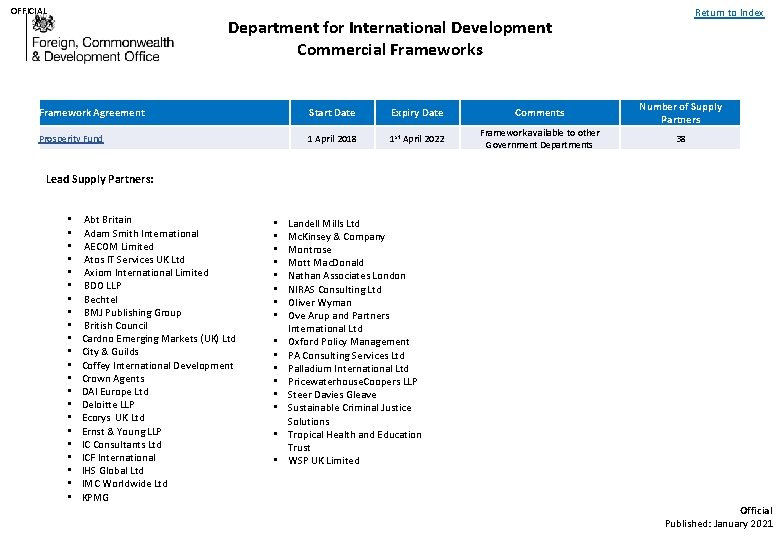Select IMC Worldwide Ltd entry
The height and width of the screenshot is (540, 780).
point(124,483)
